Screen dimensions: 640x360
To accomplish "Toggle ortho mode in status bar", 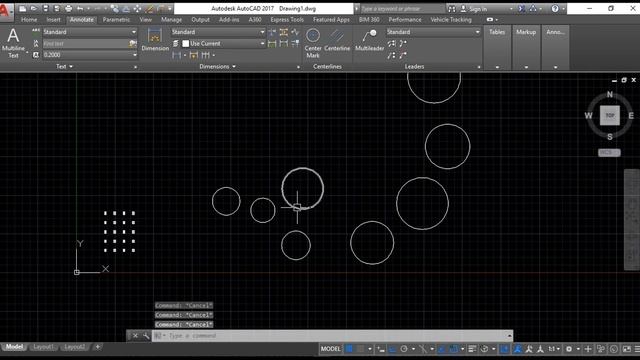I will 392,349.
